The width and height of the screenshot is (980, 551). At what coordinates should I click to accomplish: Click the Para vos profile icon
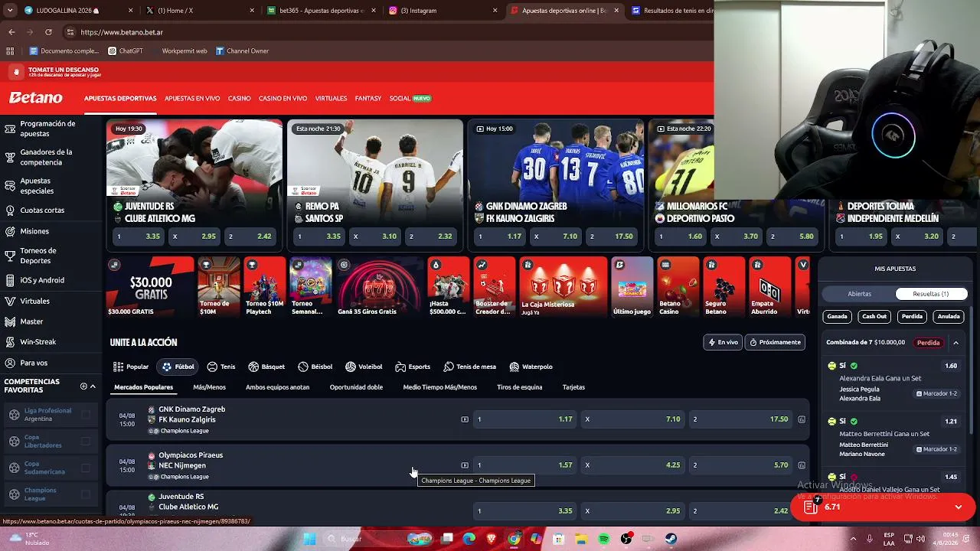point(10,363)
